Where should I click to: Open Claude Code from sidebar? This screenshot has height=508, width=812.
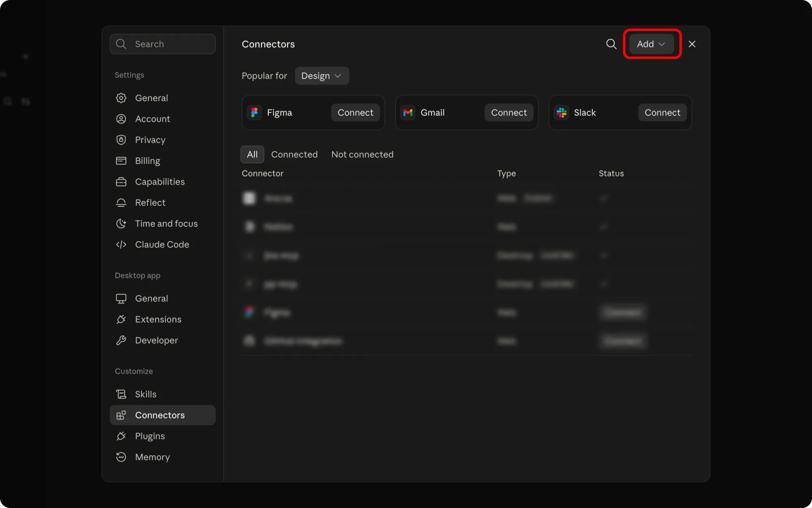coord(162,245)
